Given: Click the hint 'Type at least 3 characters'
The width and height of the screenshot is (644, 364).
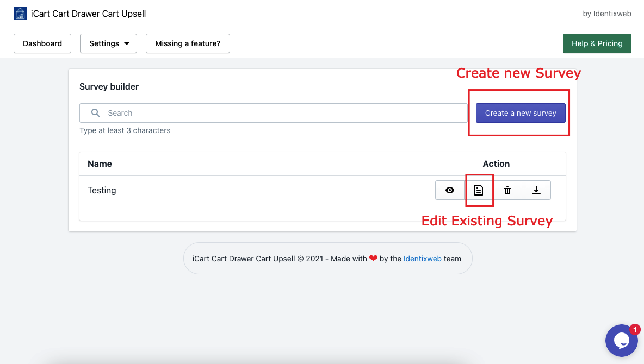Looking at the screenshot, I should (125, 130).
